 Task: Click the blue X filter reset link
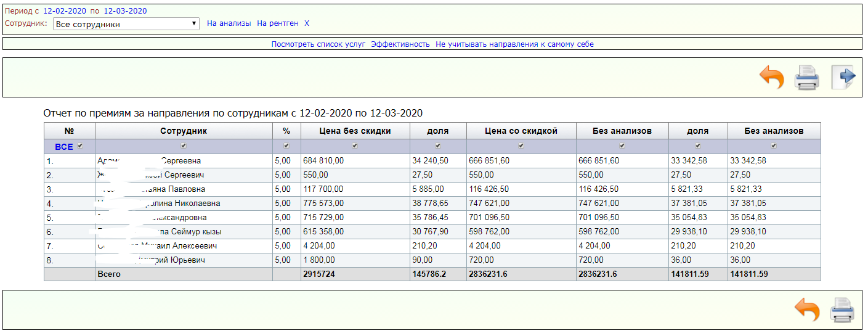[x=307, y=23]
